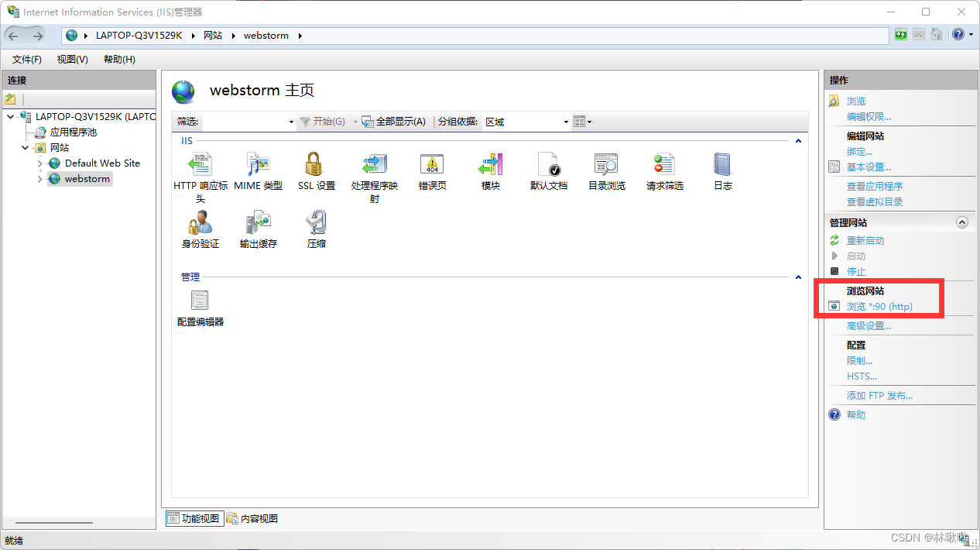Click the connect icon in 连接 panel

[x=10, y=99]
